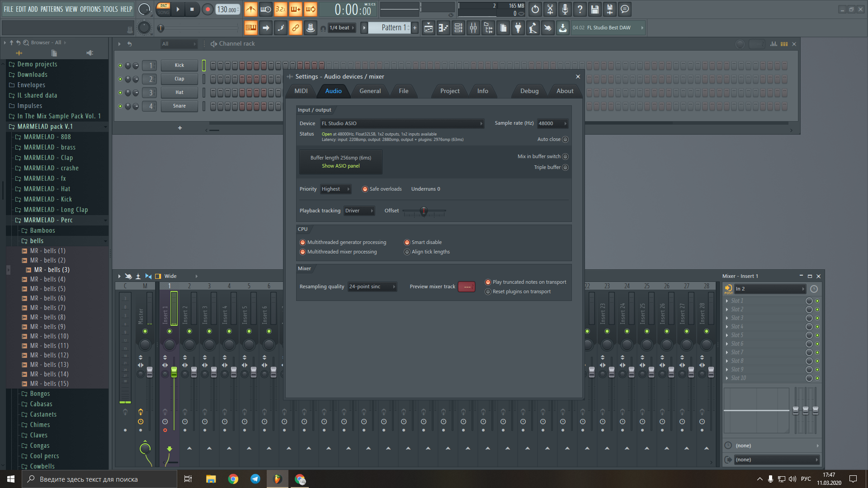Open the mixer view icon
This screenshot has height=488, width=868.
point(473,28)
